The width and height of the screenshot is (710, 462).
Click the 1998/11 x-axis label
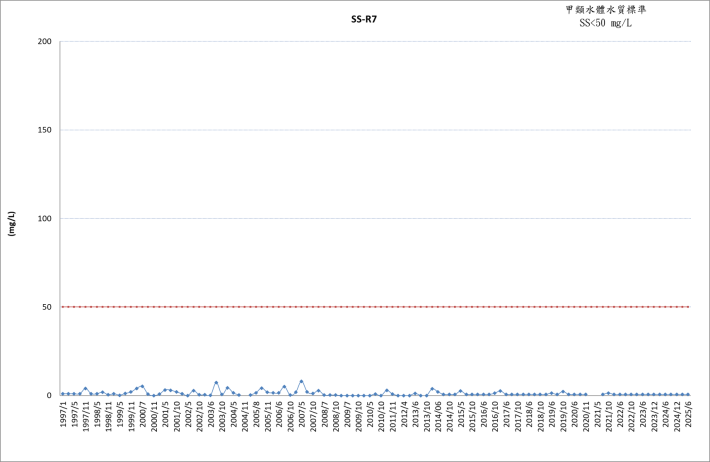point(108,415)
